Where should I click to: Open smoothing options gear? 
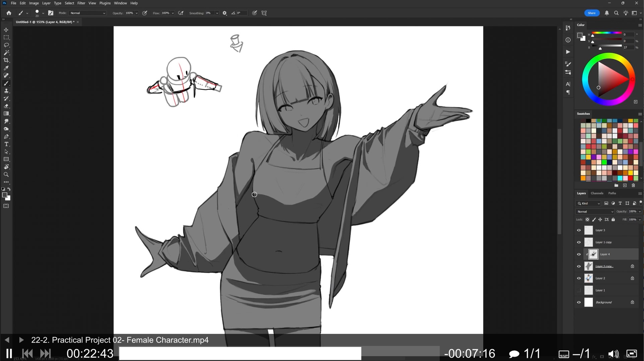pos(225,13)
